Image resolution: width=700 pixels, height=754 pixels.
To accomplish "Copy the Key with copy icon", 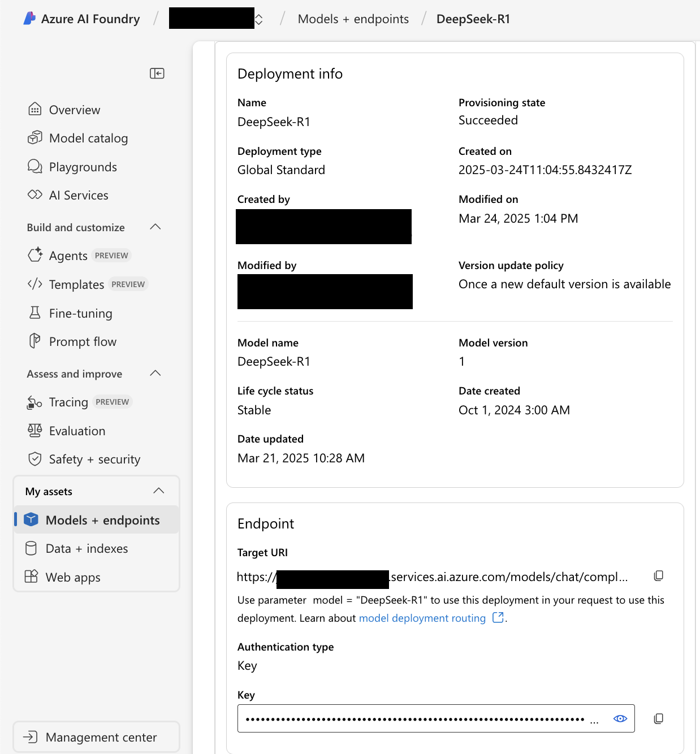I will tap(659, 719).
